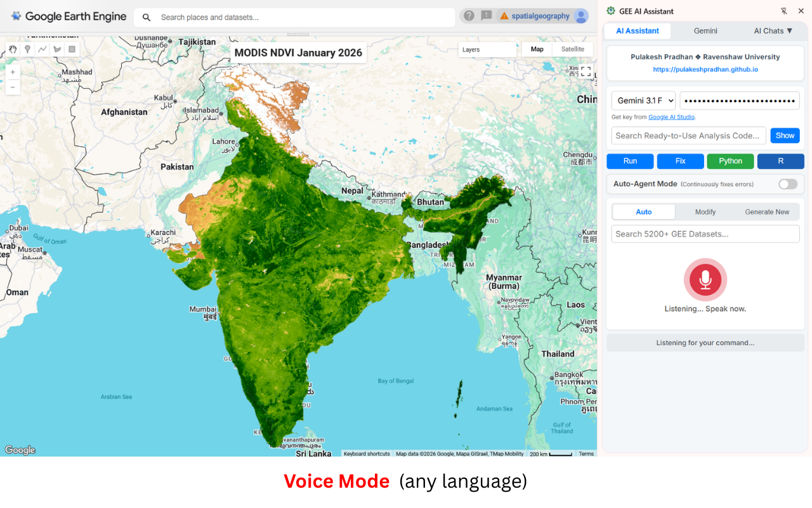
Task: Select the Generate New mode tab
Action: 768,212
